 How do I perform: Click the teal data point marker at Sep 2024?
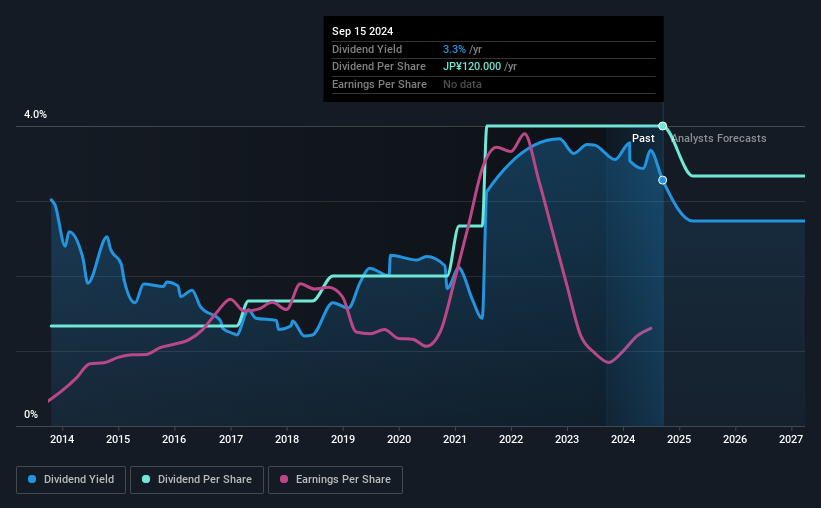(662, 126)
